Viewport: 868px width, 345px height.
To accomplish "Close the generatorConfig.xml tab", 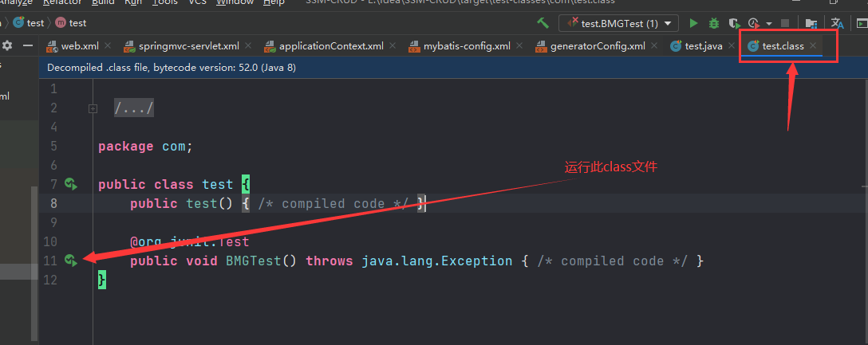I will point(653,46).
